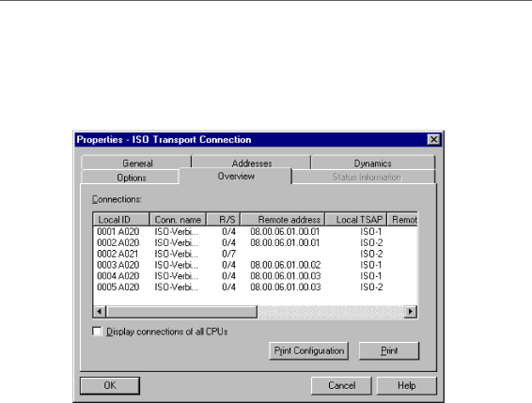The width and height of the screenshot is (532, 403).
Task: Switch to the Dynamics tab
Action: click(373, 163)
